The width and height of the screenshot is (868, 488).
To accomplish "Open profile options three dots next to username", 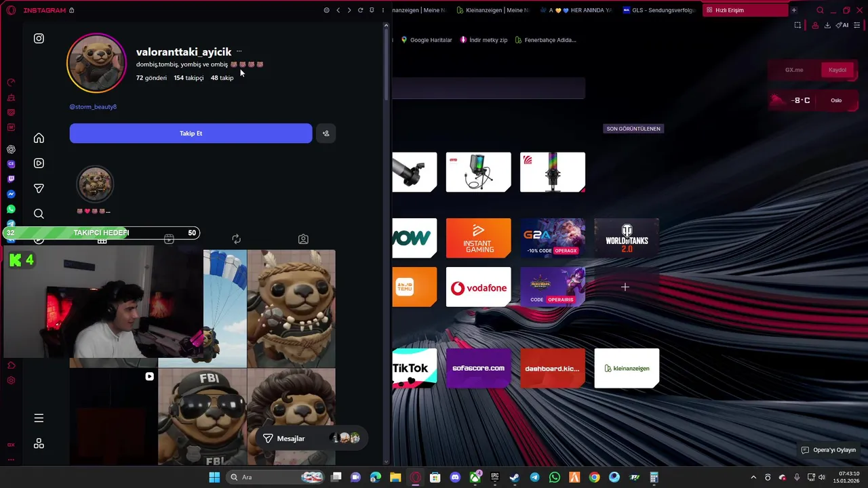I will [x=239, y=52].
